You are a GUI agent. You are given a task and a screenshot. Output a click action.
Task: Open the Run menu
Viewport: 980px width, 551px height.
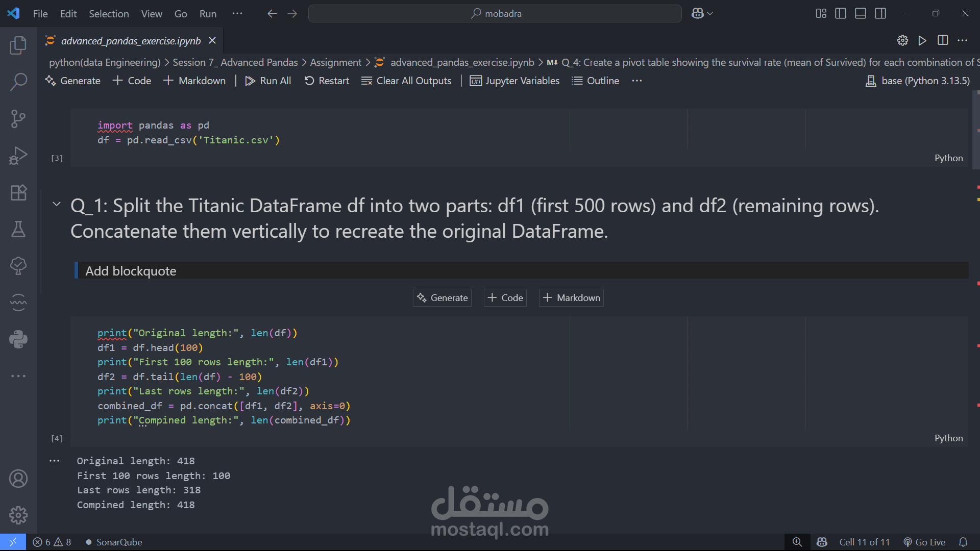coord(208,14)
